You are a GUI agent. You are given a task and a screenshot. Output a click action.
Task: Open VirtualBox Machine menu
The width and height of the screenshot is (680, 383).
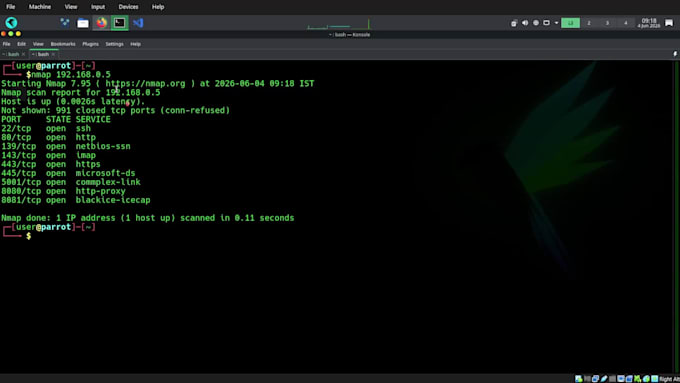click(x=40, y=7)
